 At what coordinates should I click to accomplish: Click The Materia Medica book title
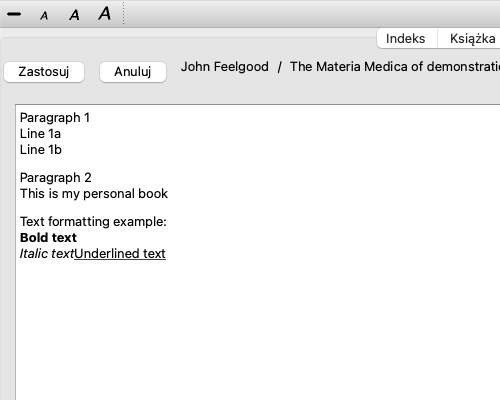tap(395, 67)
